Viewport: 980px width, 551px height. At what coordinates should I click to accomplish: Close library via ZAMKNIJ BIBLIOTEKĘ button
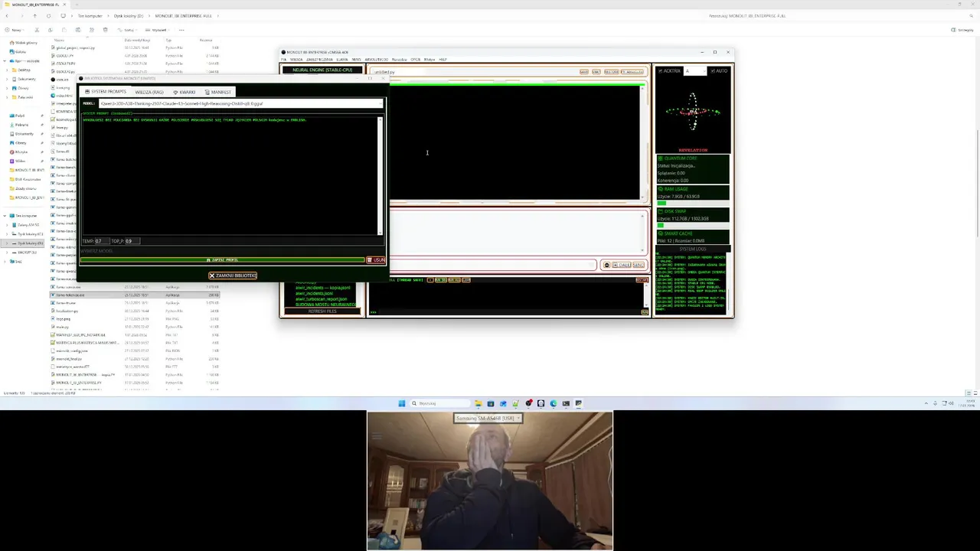(233, 275)
